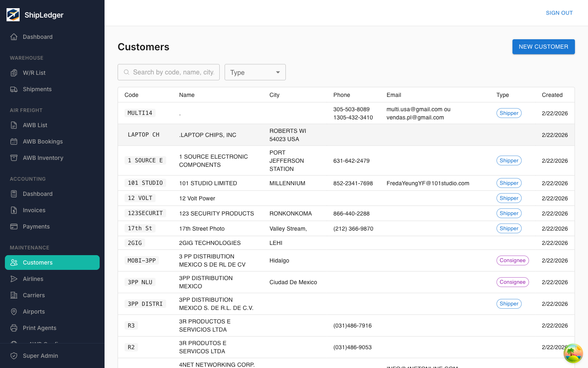Navigate to AWB Bookings
This screenshot has height=368, width=588.
[52, 141]
